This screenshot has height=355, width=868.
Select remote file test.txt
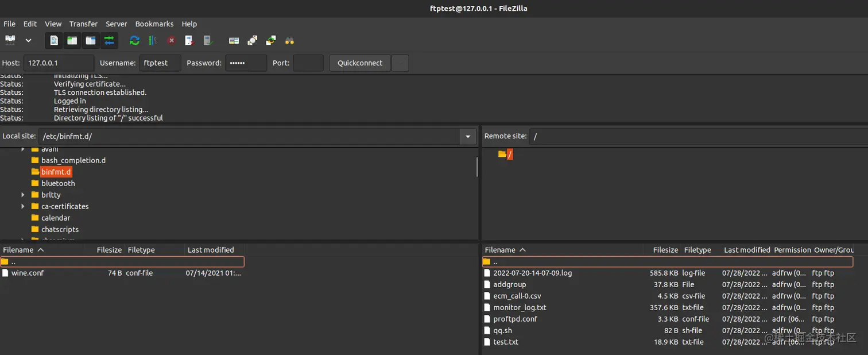[668, 342]
